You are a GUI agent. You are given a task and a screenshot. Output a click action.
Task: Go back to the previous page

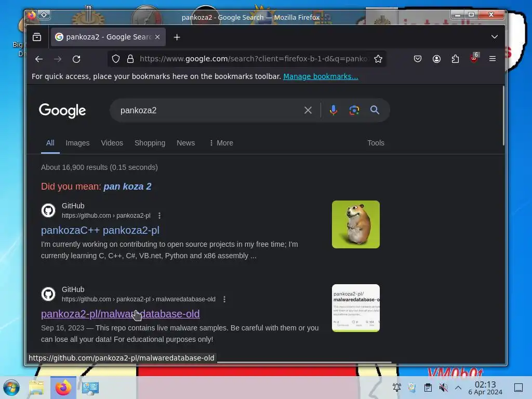coord(39,59)
